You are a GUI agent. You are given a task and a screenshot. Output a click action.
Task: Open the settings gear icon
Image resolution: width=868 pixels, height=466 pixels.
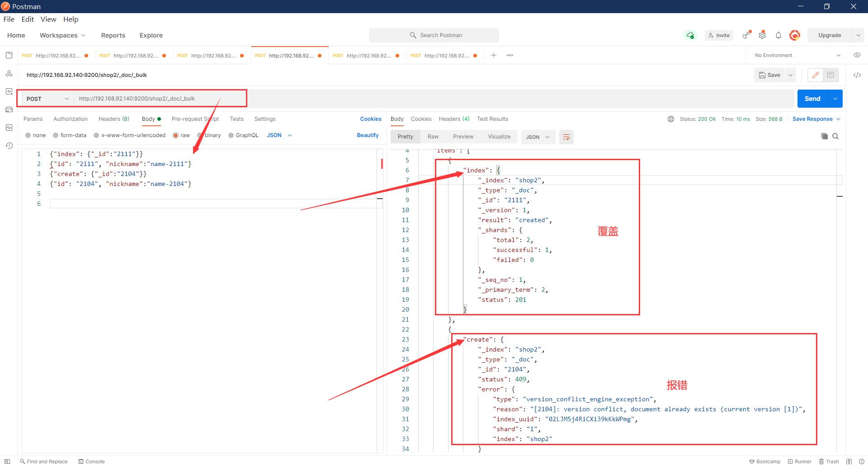coord(762,35)
